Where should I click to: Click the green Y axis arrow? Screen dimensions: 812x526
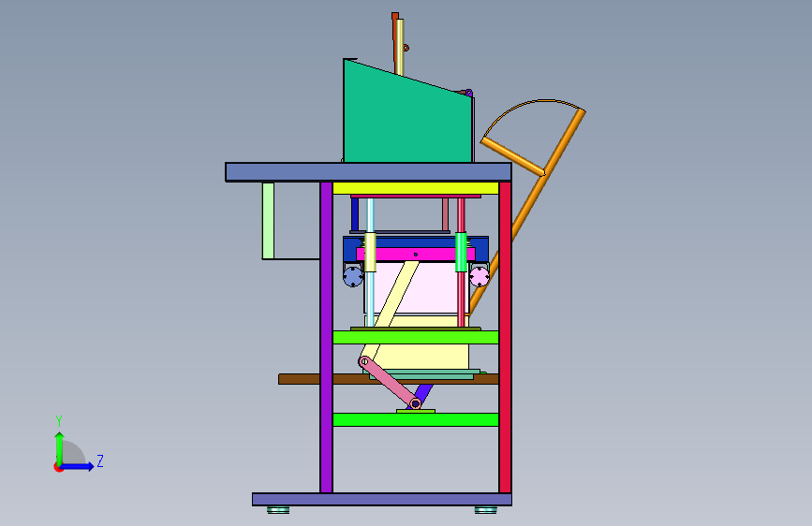[60, 448]
